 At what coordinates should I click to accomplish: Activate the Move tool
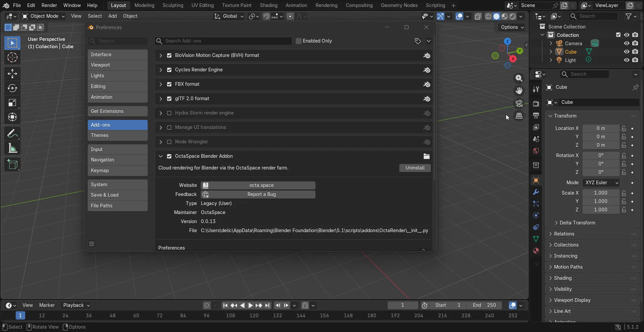(x=12, y=74)
